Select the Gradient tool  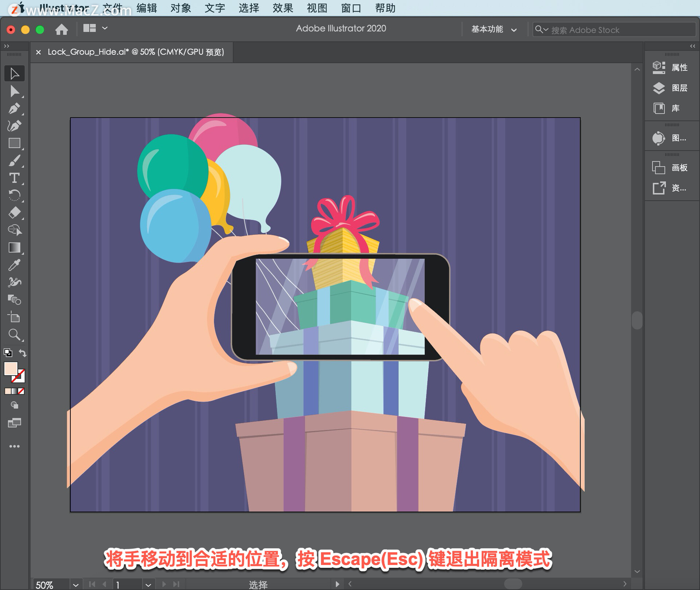(15, 248)
